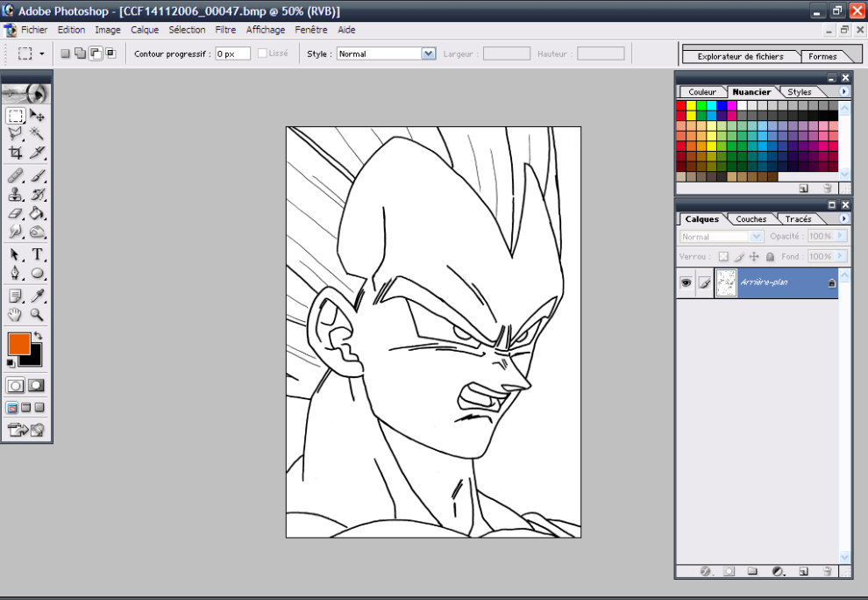
Task: Switch to the Couches tab
Action: click(x=751, y=219)
